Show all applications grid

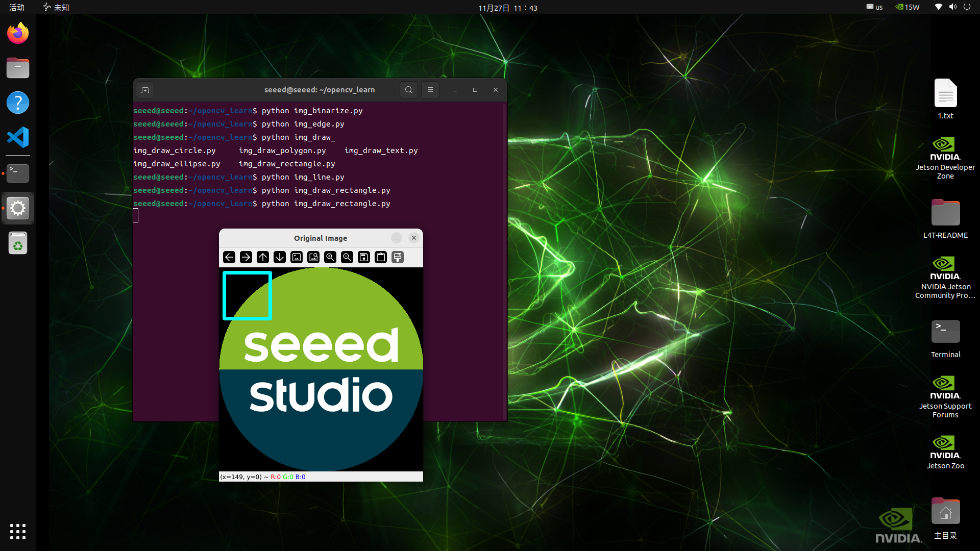pyautogui.click(x=18, y=532)
